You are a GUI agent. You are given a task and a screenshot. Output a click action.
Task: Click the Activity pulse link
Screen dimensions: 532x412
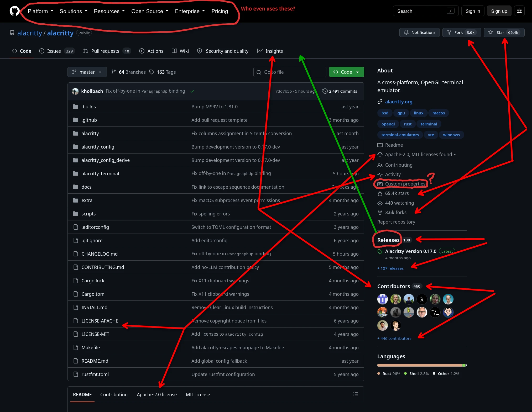(x=389, y=175)
